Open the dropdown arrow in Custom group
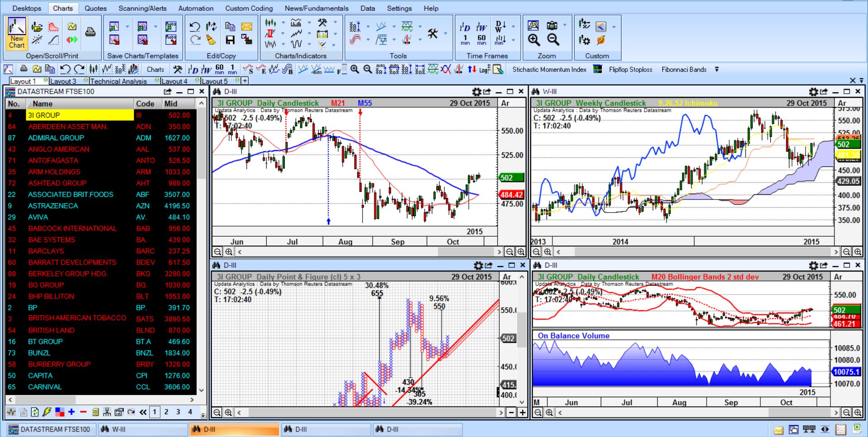The height and width of the screenshot is (437, 868). coord(614,27)
